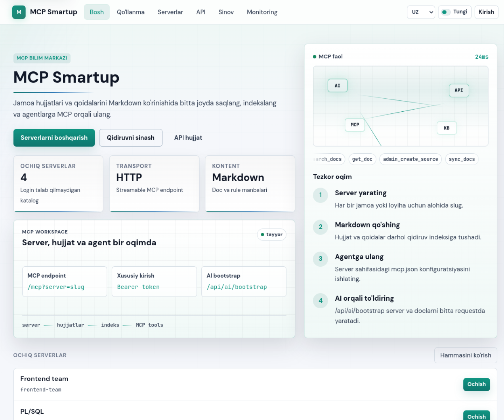Select the Bearer token text
The image size is (504, 420).
click(138, 287)
